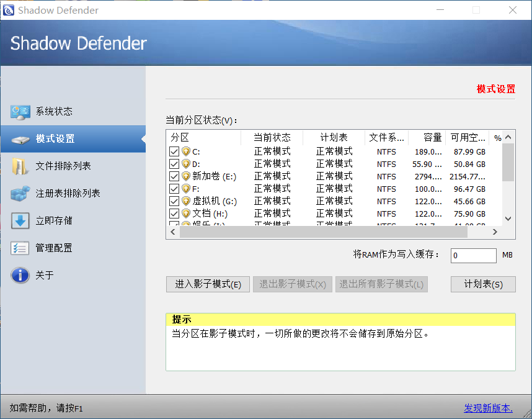Click the 立即存储 download arrow icon
The height and width of the screenshot is (419, 532).
coord(20,221)
